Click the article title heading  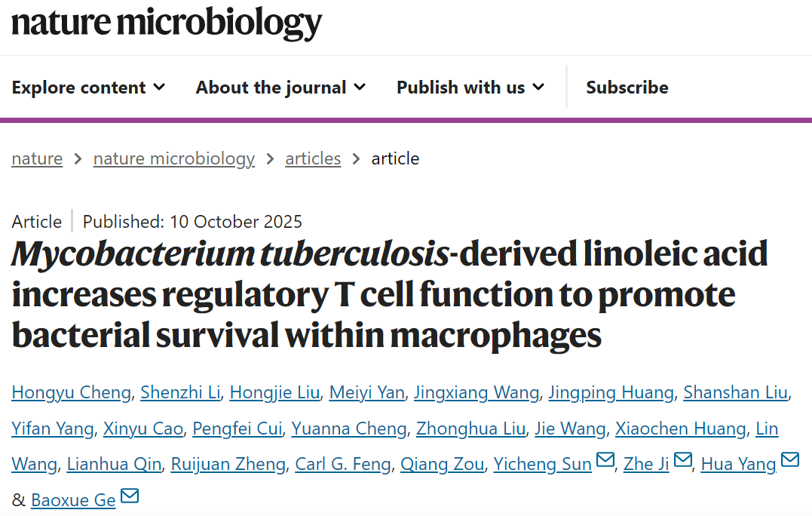pyautogui.click(x=388, y=294)
